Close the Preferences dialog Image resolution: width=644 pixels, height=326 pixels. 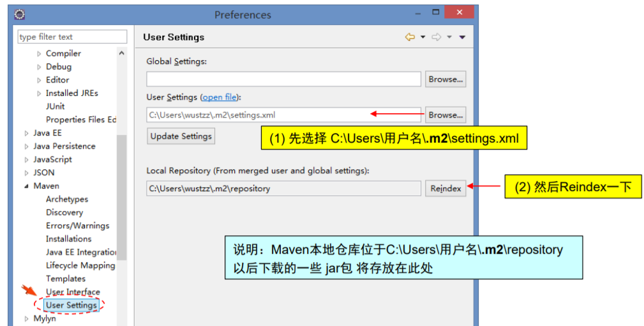point(459,12)
